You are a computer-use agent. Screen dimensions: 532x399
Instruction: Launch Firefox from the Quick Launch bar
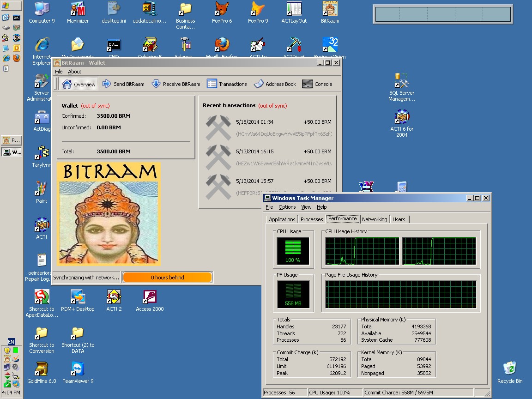(x=16, y=58)
